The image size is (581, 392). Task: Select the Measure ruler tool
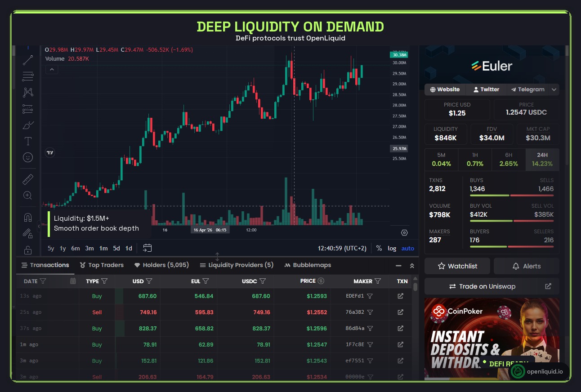[x=27, y=179]
